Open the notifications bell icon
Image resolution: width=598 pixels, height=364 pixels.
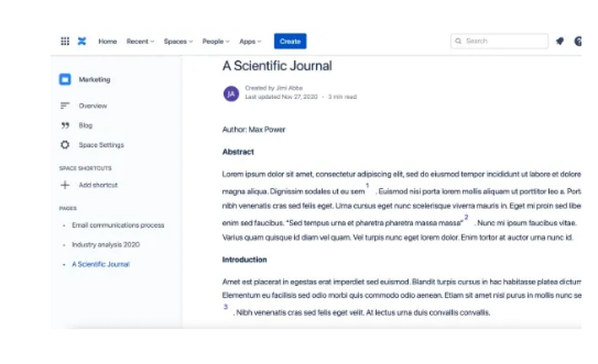pyautogui.click(x=560, y=41)
